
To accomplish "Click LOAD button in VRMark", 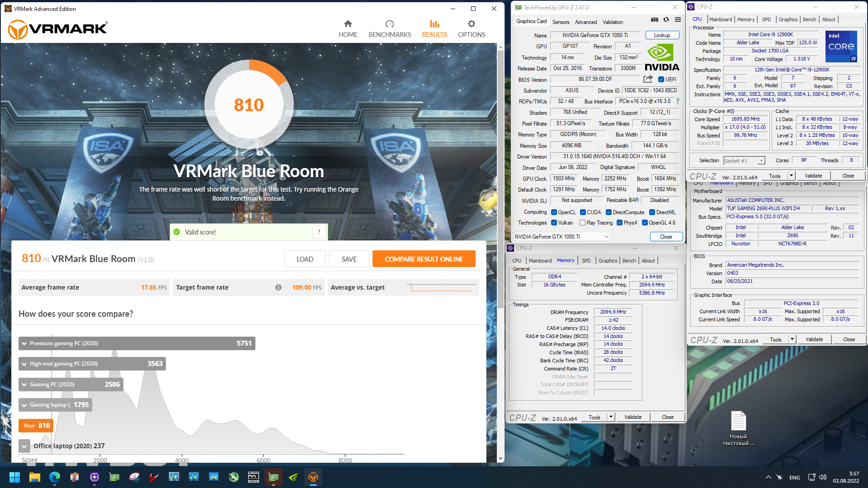I will [x=305, y=259].
